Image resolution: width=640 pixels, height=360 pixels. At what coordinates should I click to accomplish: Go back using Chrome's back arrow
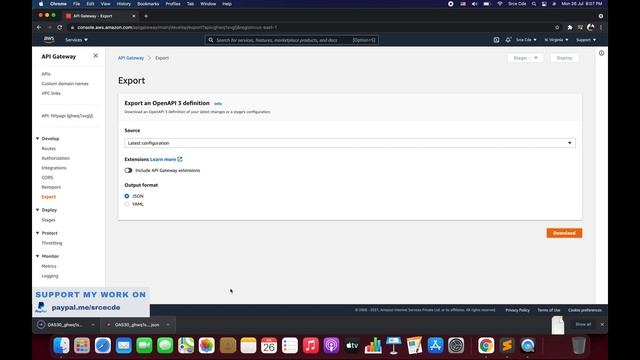[x=39, y=27]
